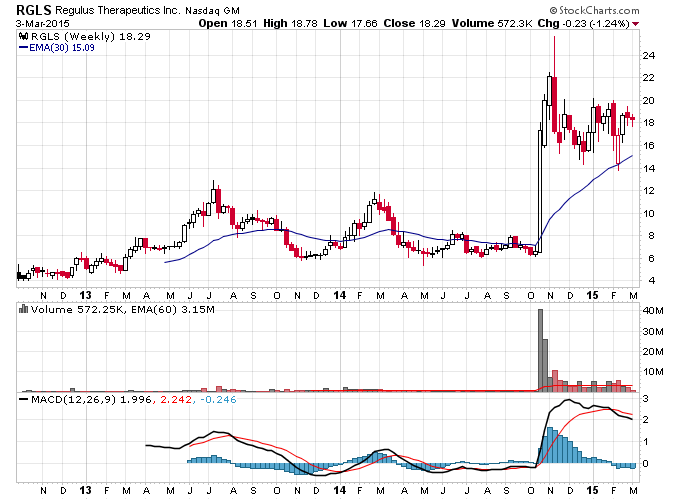Click the Volume 572.25K, EMA(60) label
Screen dimensions: 680x500
pos(123,310)
